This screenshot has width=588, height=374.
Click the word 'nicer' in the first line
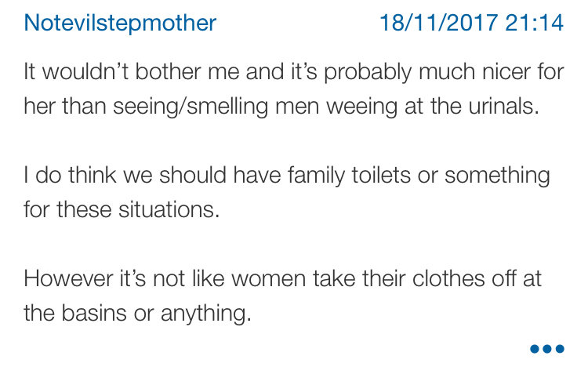[x=506, y=71]
